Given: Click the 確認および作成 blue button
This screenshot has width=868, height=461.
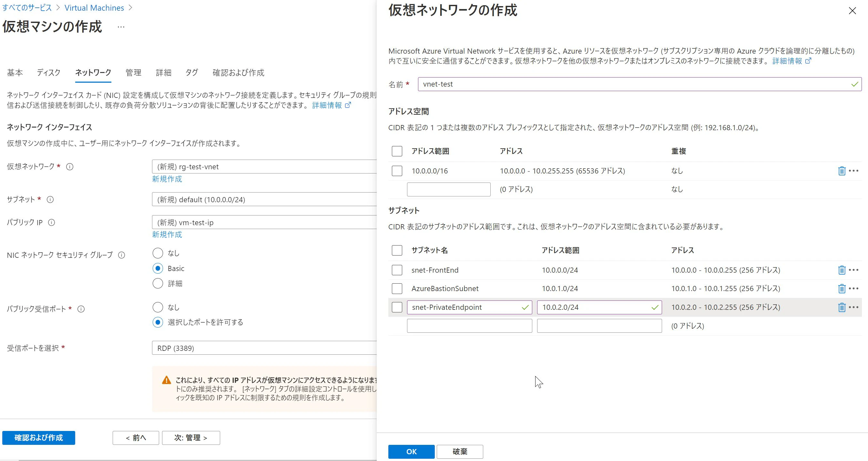Looking at the screenshot, I should click(39, 438).
